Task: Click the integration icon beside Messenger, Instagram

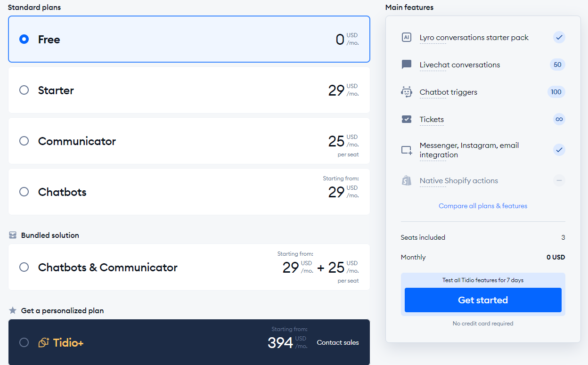Action: click(407, 150)
